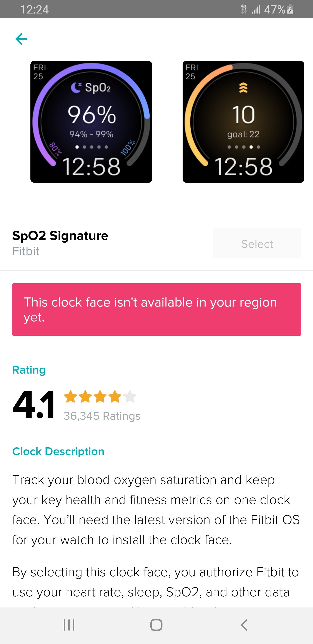Image resolution: width=313 pixels, height=644 pixels.
Task: Tap the 4.1 rating score
Action: (x=34, y=404)
